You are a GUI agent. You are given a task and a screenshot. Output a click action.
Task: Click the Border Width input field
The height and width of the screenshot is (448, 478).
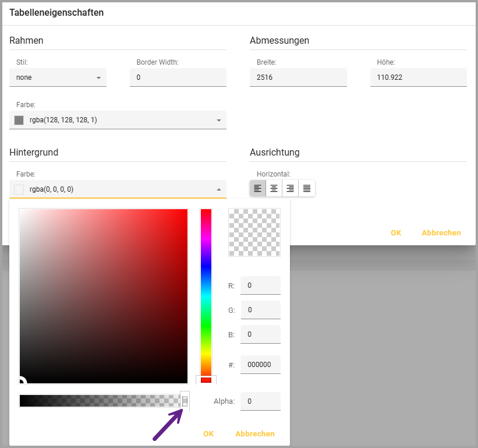pos(178,77)
